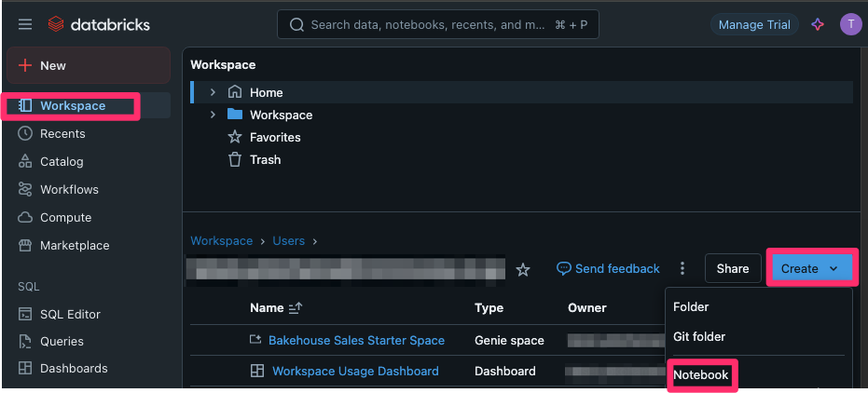
Task: Click the Workspace breadcrumb link
Action: coord(222,241)
